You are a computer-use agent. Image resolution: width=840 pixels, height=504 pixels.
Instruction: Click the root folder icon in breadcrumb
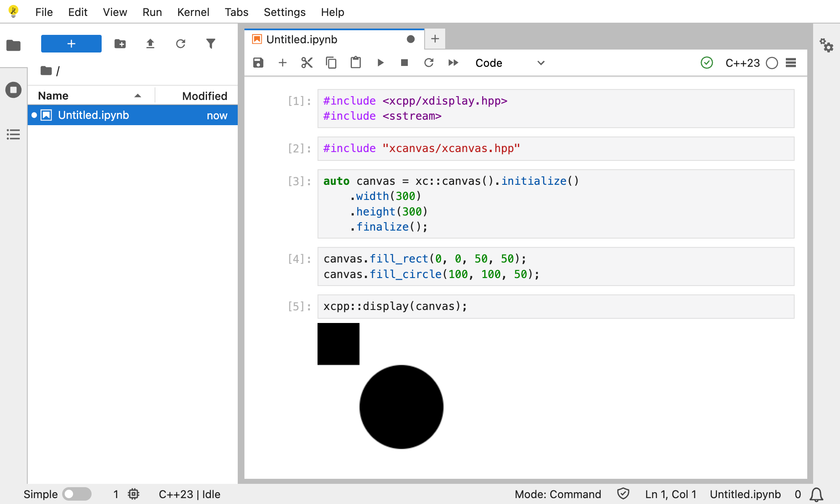click(x=46, y=71)
